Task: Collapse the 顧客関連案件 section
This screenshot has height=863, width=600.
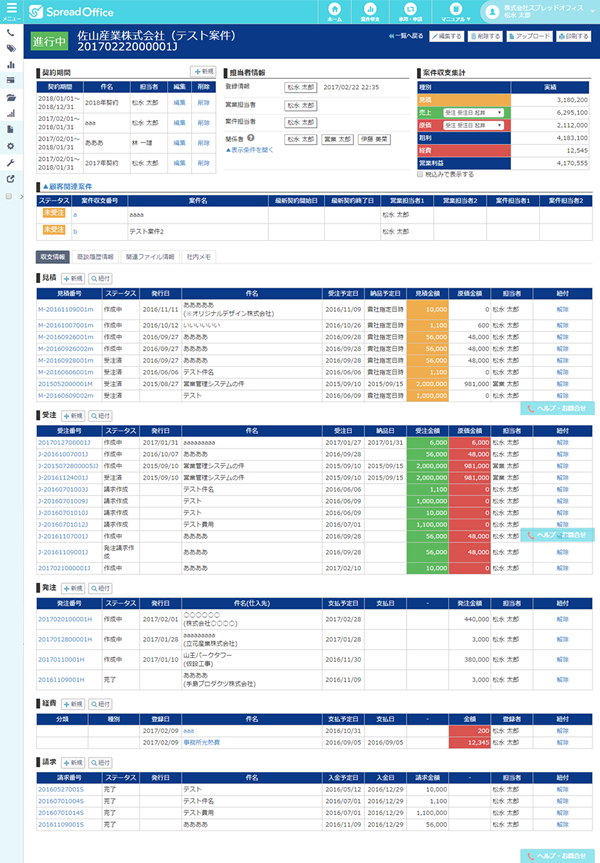Action: coord(67,187)
